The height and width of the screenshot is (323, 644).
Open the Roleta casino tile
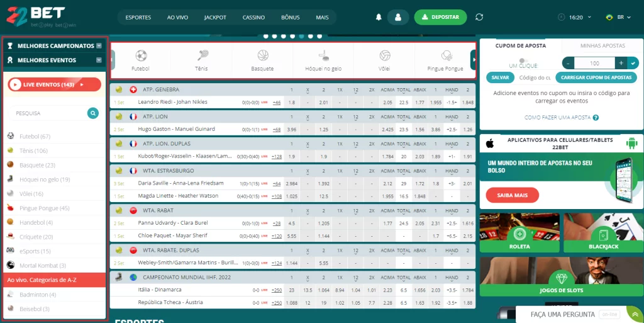(x=519, y=232)
